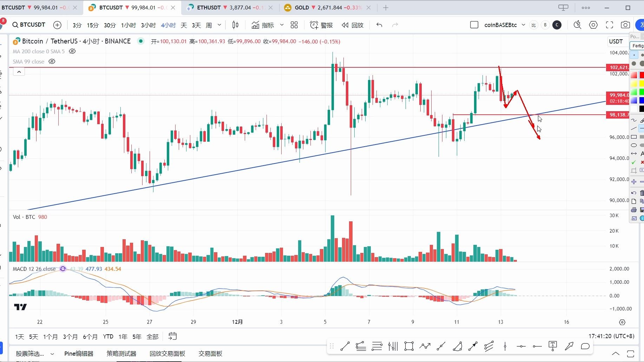Image resolution: width=644 pixels, height=362 pixels.
Task: Redo the chart action
Action: click(395, 25)
